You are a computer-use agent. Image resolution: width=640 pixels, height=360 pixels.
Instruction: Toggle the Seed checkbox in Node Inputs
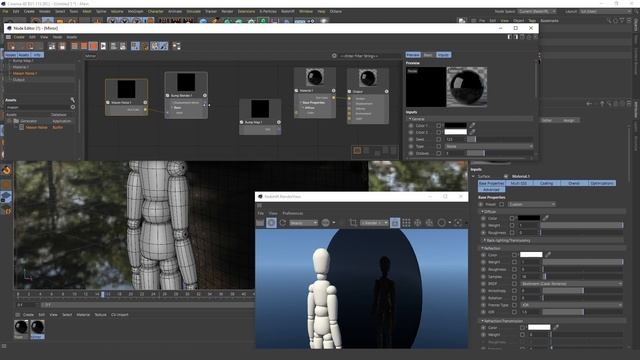click(438, 139)
